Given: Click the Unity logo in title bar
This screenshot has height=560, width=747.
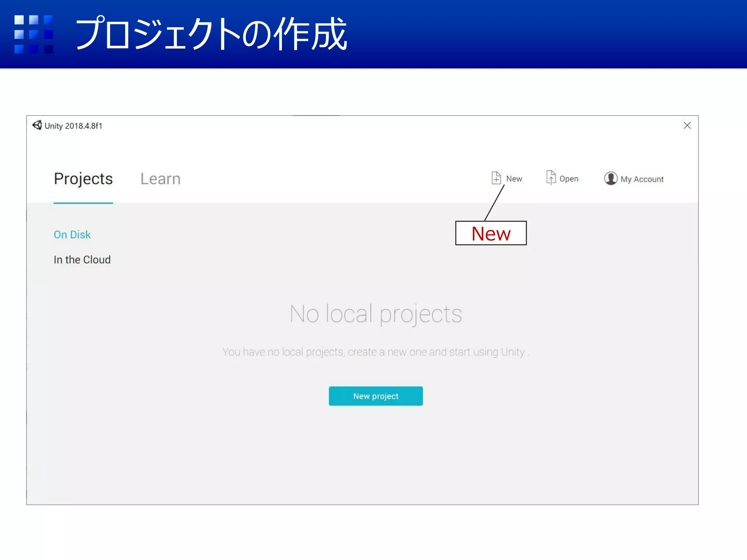Looking at the screenshot, I should click(37, 125).
